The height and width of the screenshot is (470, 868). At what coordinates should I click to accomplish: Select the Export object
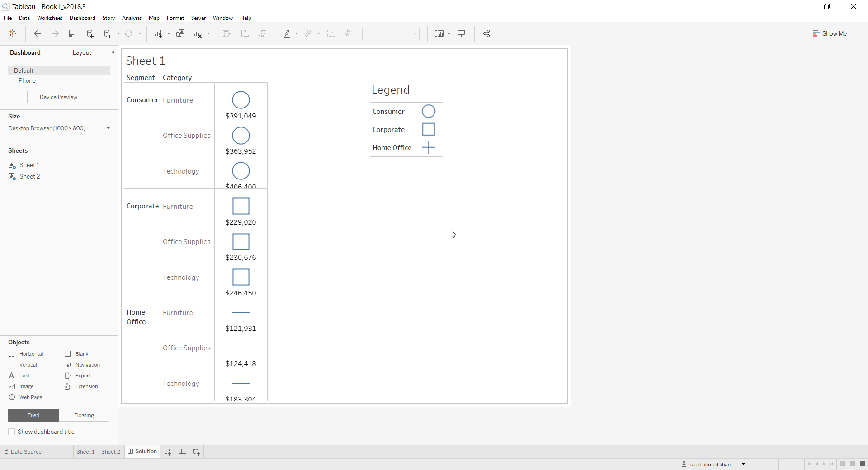coord(78,376)
